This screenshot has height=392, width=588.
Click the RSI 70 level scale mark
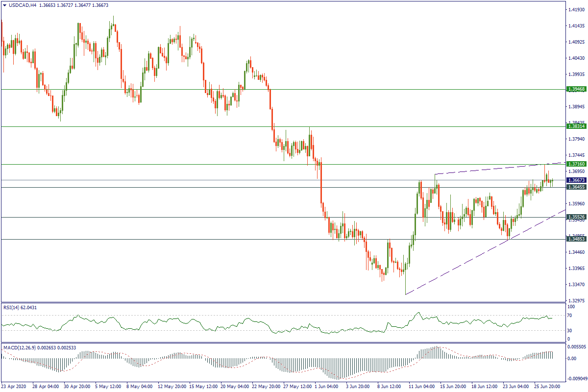pyautogui.click(x=570, y=316)
